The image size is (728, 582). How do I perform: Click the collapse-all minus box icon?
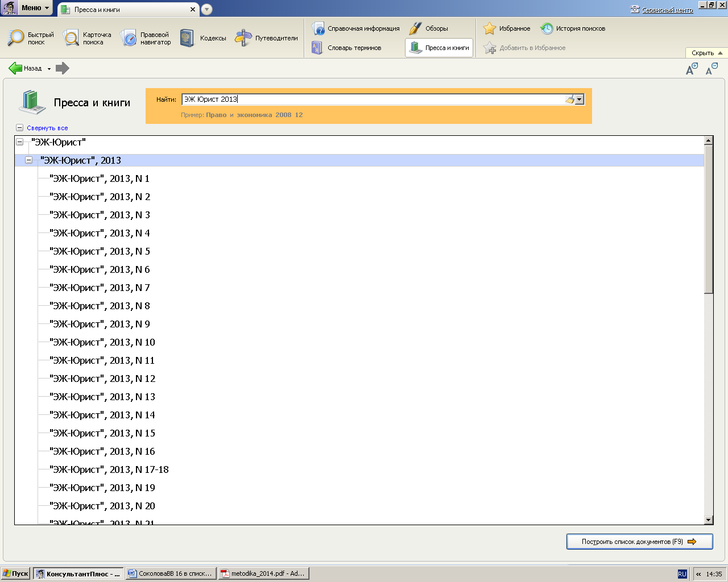click(x=19, y=128)
